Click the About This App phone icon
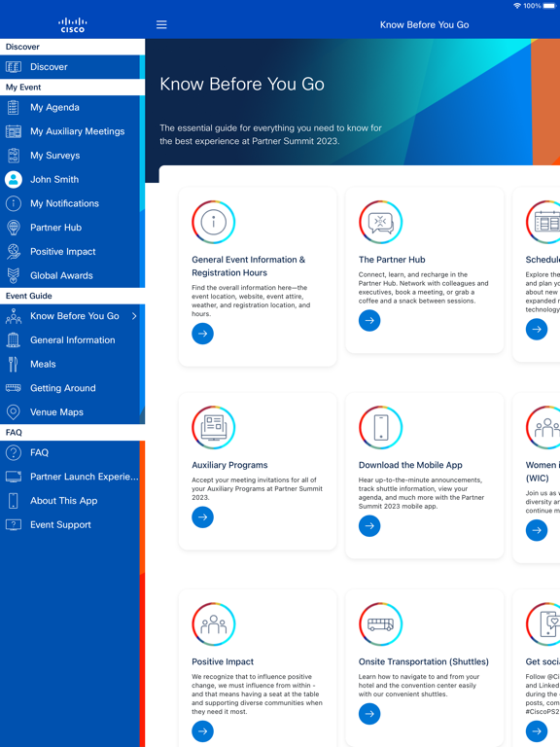Screen dimensions: 560x747 pyautogui.click(x=14, y=501)
